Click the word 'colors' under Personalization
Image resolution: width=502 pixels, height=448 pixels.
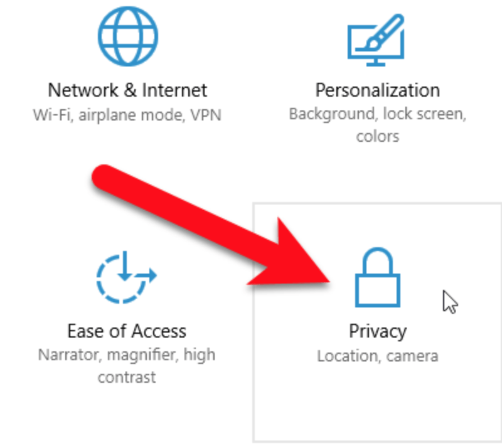pos(378,136)
